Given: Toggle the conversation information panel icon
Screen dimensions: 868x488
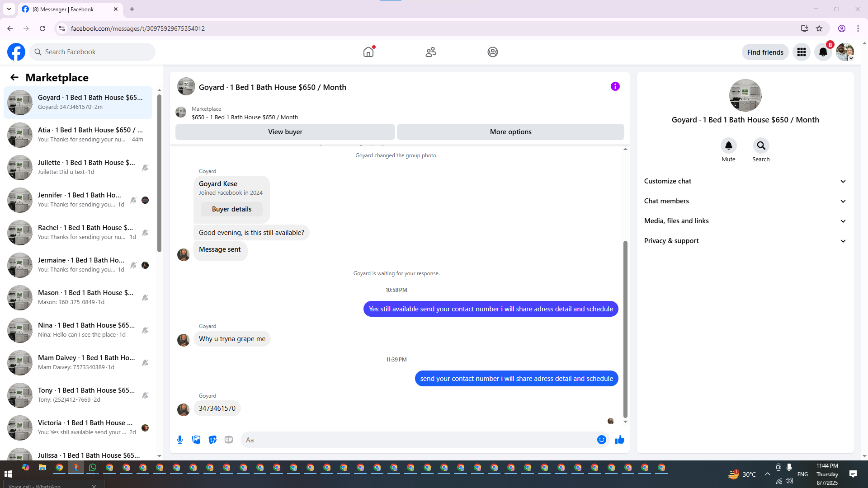Looking at the screenshot, I should click(x=615, y=86).
